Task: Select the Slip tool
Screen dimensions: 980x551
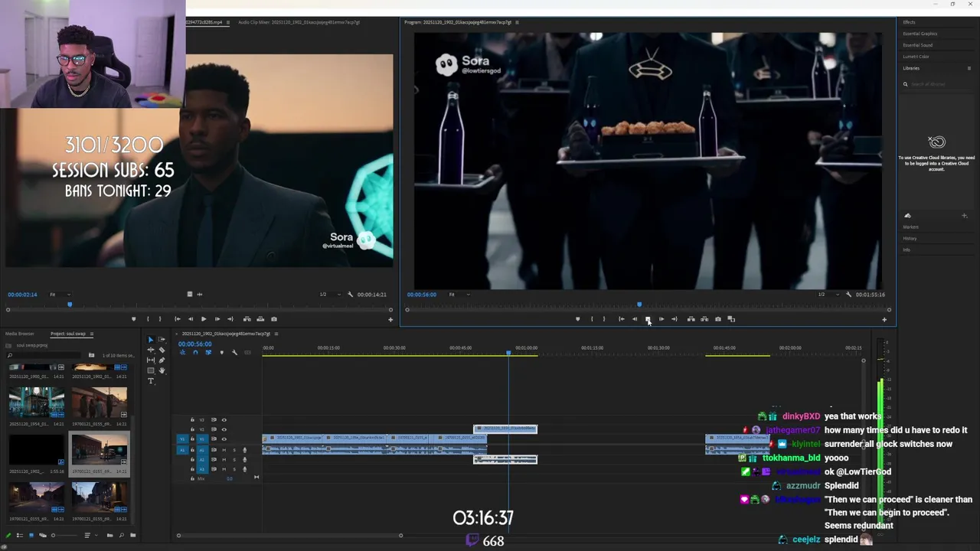Action: pos(151,360)
